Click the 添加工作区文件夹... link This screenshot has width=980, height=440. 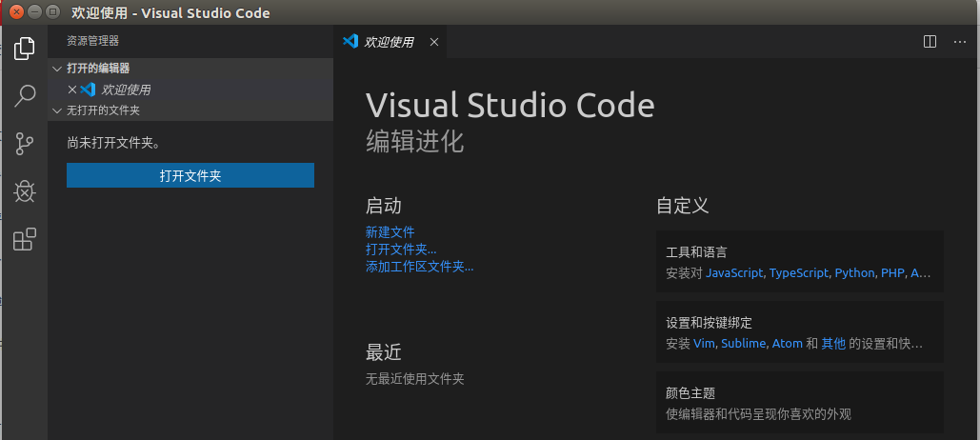(x=419, y=267)
